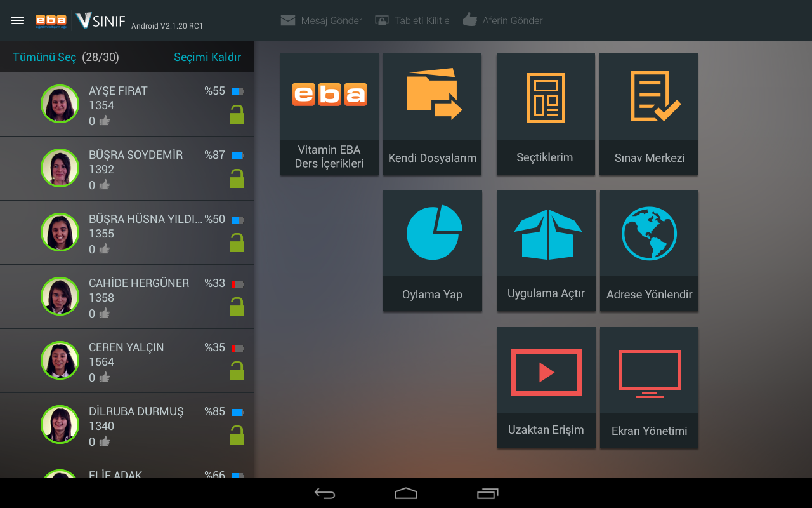Launch Uygulama Açtır box tile
This screenshot has width=812, height=508.
[x=546, y=251]
